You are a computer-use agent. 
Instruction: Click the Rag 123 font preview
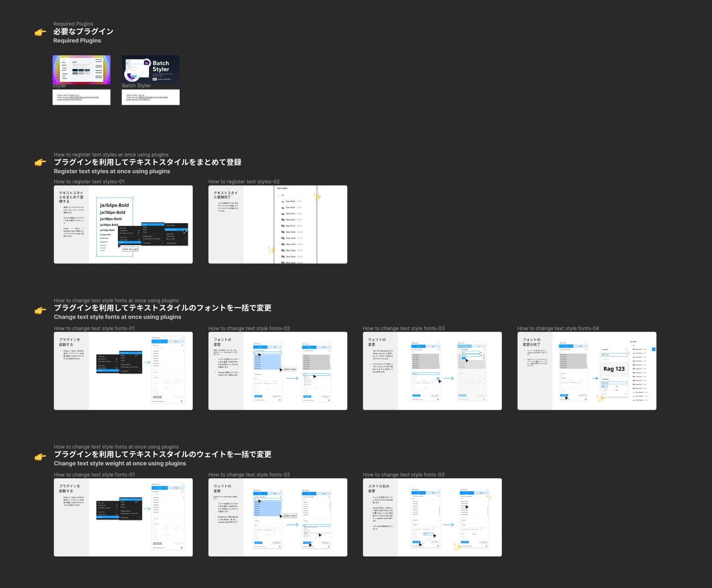coord(614,369)
